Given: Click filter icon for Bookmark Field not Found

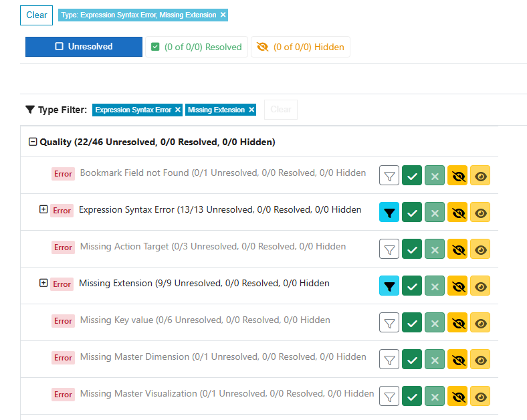Looking at the screenshot, I should [389, 175].
